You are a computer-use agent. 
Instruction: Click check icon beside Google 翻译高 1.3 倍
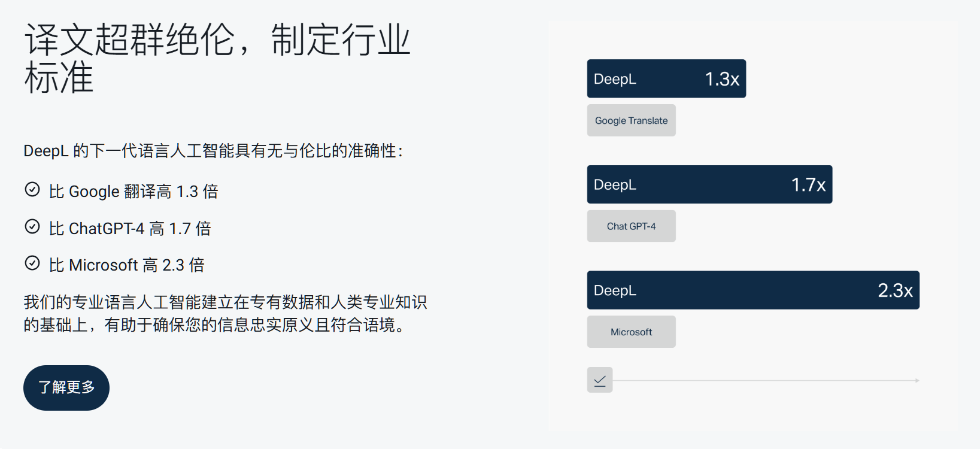(x=32, y=190)
